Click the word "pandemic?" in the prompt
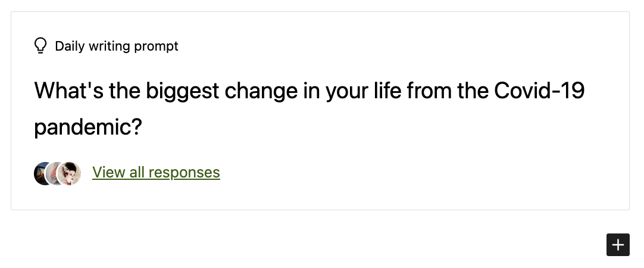The height and width of the screenshot is (268, 644). pyautogui.click(x=88, y=127)
